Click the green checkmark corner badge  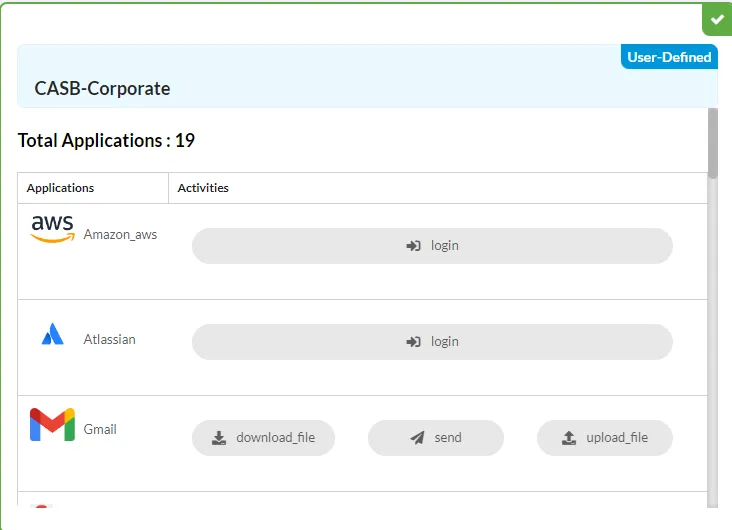717,20
